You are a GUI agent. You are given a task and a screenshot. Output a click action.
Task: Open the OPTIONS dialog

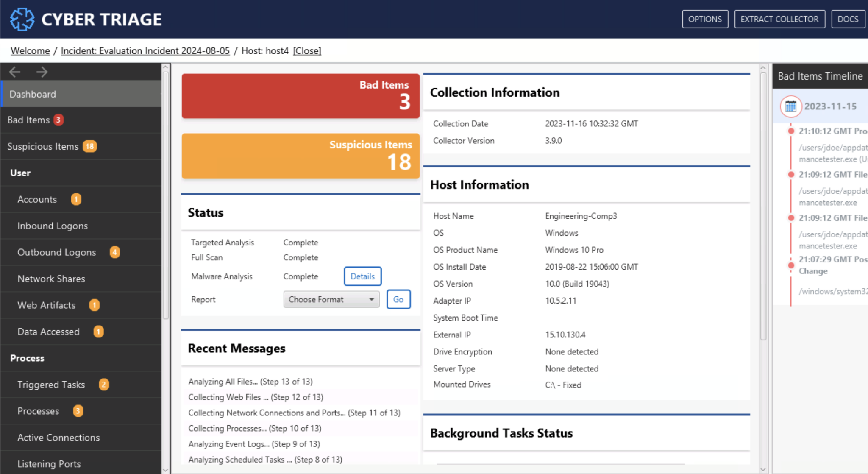point(705,19)
